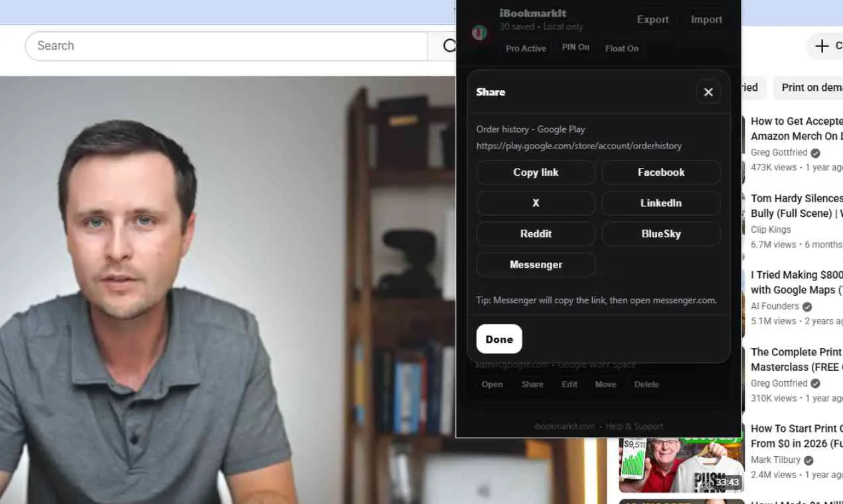Share the link to Reddit

pyautogui.click(x=536, y=233)
